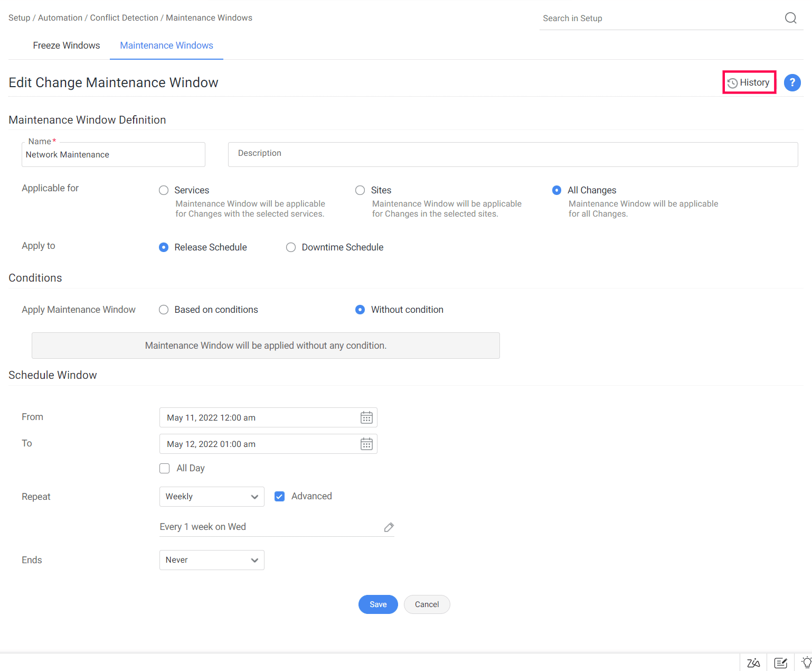Select the Maintenance Windows tab
812x671 pixels.
[x=166, y=45]
